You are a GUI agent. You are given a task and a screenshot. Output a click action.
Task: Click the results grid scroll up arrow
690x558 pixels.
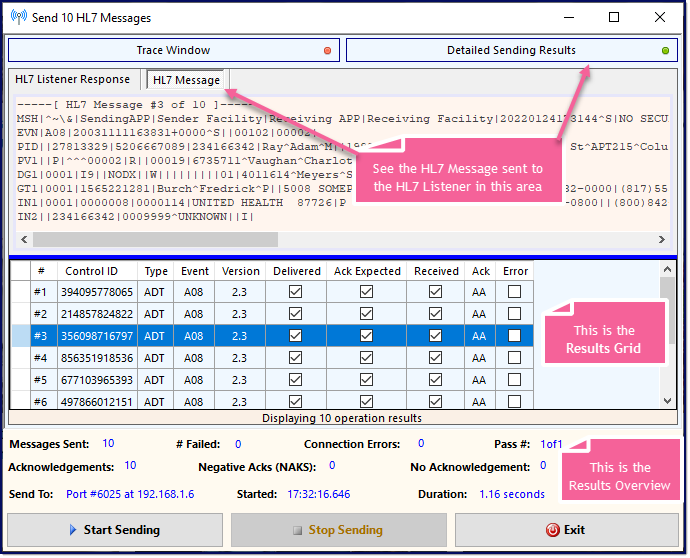pos(667,269)
